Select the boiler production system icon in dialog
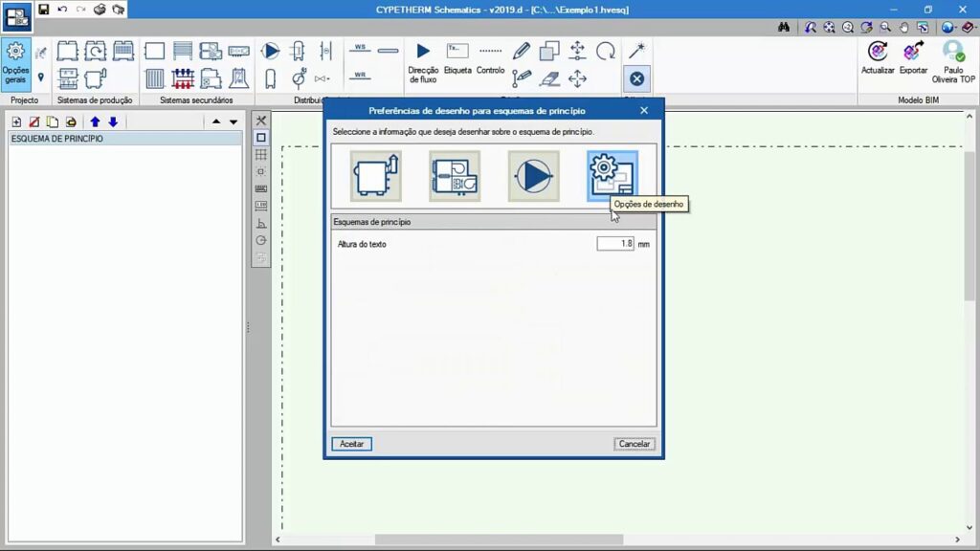The image size is (980, 551). pos(375,176)
